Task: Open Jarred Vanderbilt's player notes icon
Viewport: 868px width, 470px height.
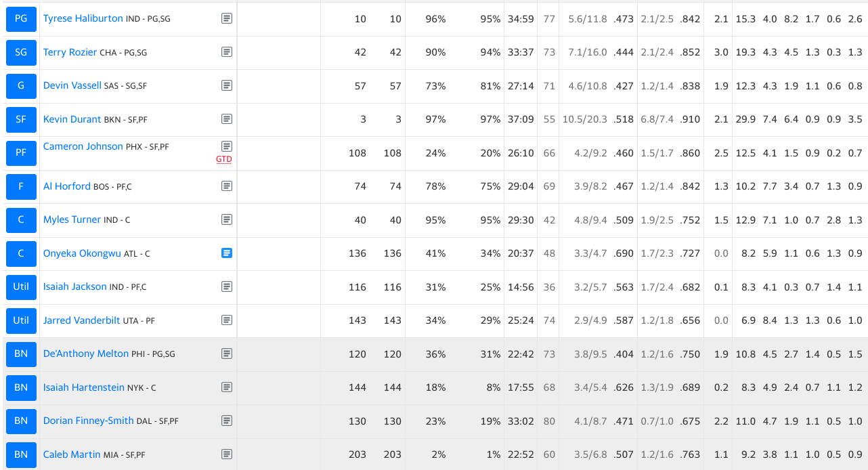Action: click(227, 320)
